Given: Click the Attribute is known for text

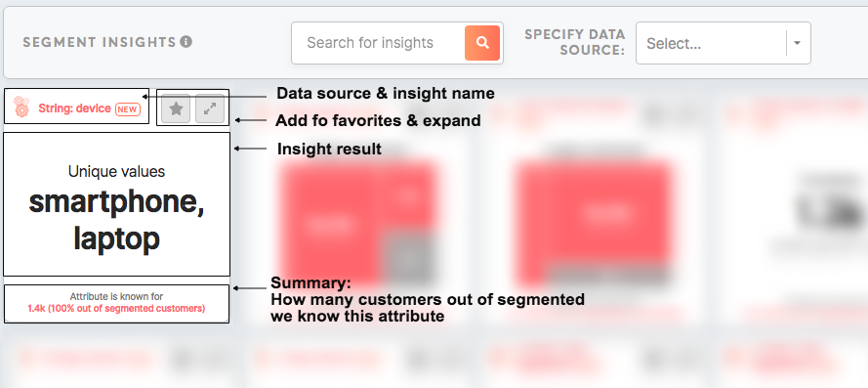Looking at the screenshot, I should (x=116, y=296).
